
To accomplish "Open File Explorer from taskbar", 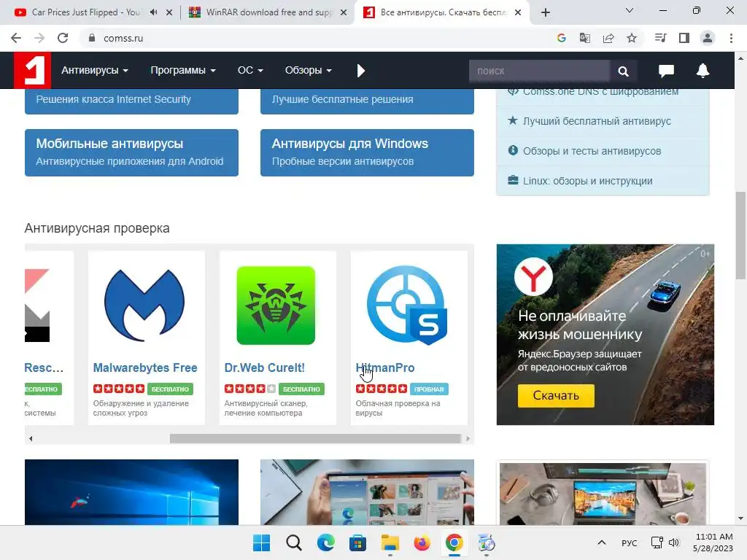I will [390, 542].
